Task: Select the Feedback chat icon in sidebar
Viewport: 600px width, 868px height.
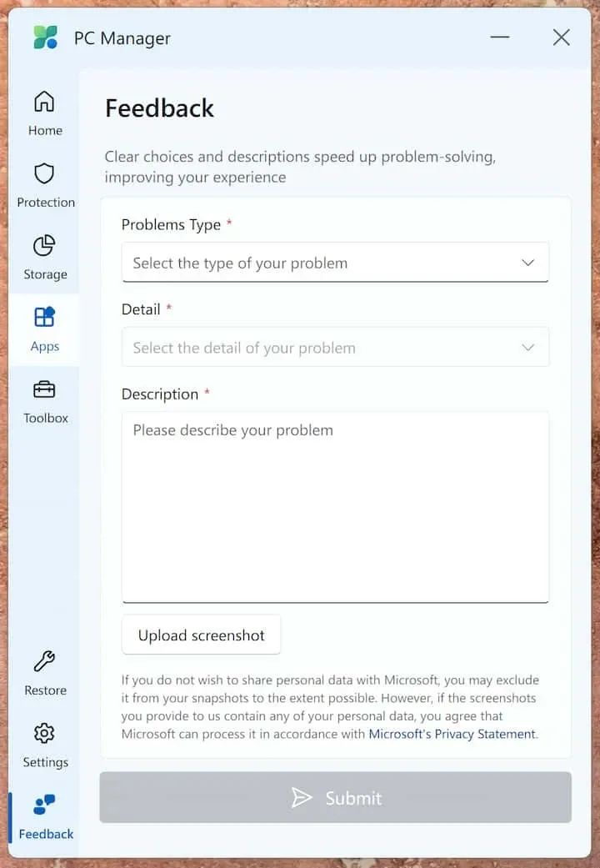Action: (x=44, y=805)
